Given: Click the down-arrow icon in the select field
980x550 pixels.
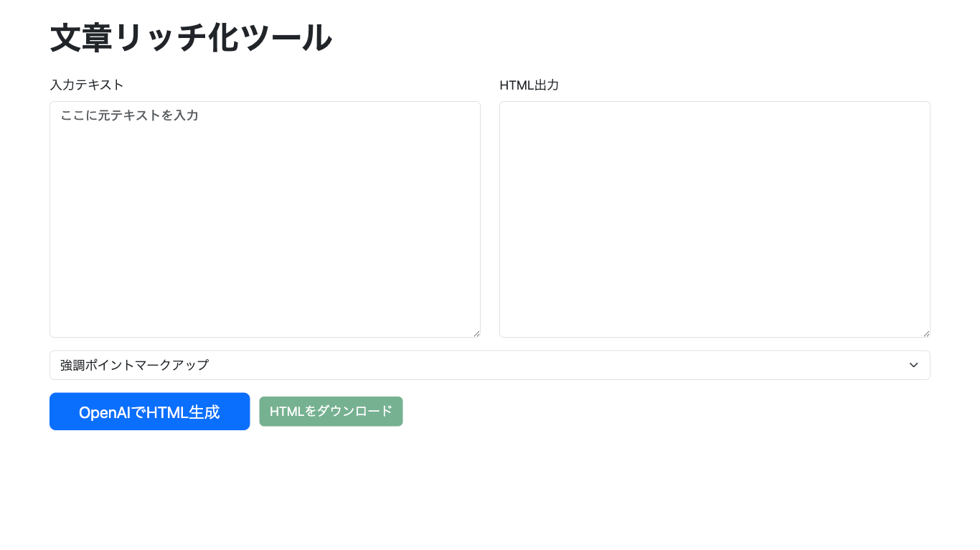Looking at the screenshot, I should point(913,365).
